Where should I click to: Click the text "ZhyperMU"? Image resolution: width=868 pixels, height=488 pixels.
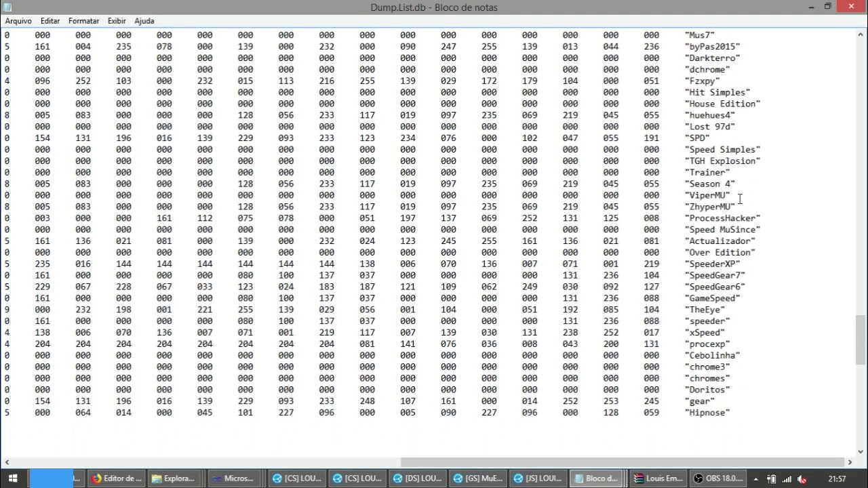[710, 207]
